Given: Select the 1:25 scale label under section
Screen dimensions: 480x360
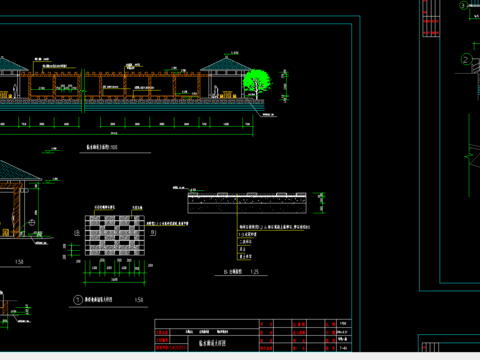Looking at the screenshot, I should tap(254, 272).
